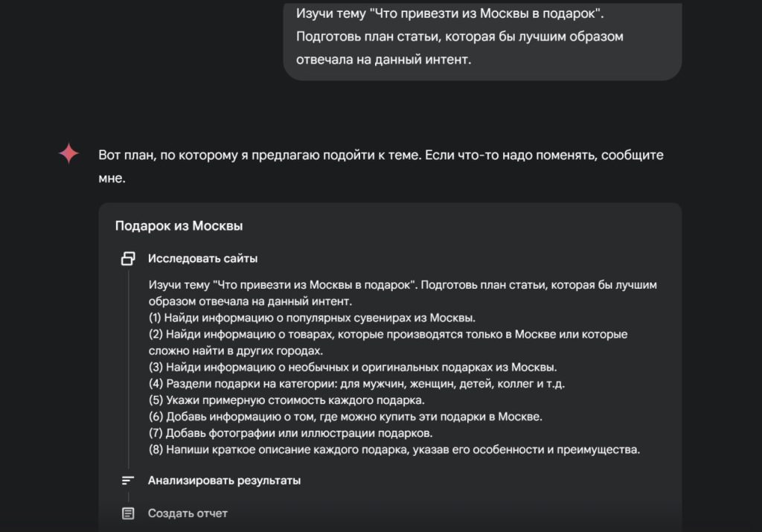762x532 pixels.
Task: Open the 'Создать отчет' step
Action: point(188,513)
